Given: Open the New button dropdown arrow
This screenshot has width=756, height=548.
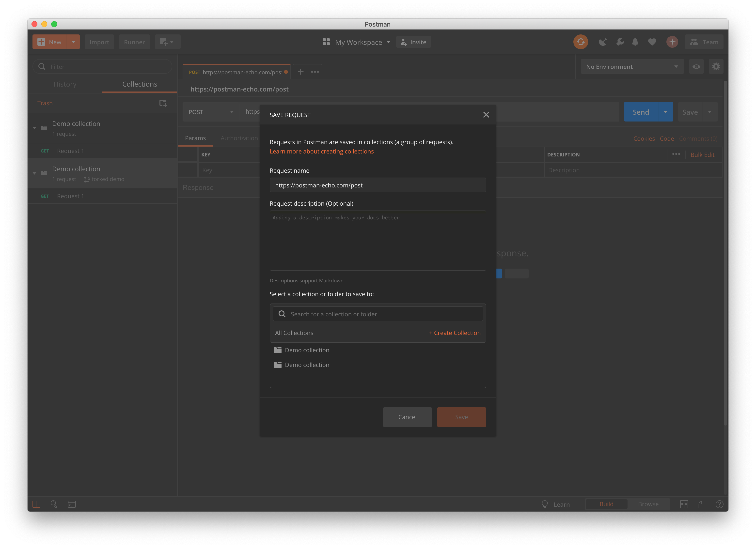Looking at the screenshot, I should (x=73, y=42).
